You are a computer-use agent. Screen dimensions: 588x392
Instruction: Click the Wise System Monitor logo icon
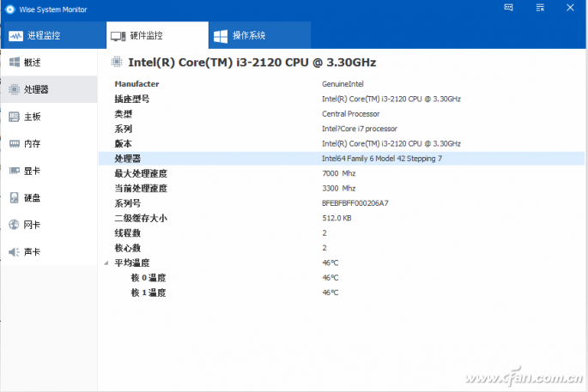pos(10,9)
